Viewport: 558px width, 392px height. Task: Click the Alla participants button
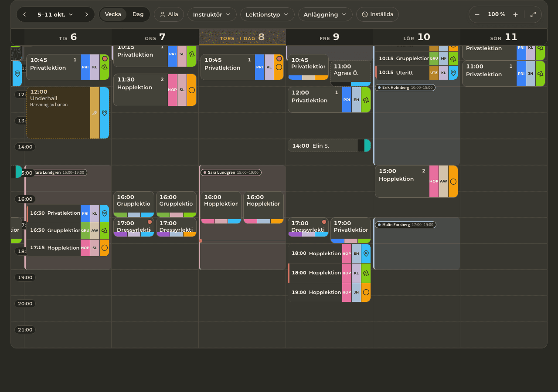pyautogui.click(x=169, y=14)
